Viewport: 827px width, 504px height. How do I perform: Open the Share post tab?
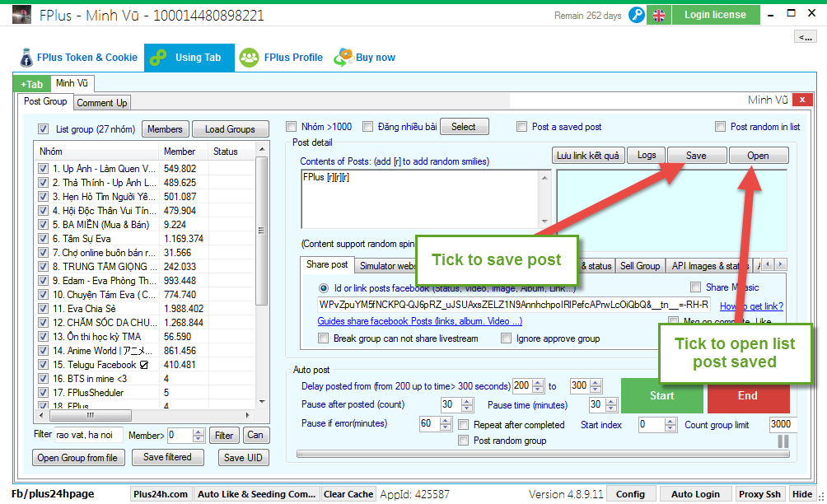(327, 264)
